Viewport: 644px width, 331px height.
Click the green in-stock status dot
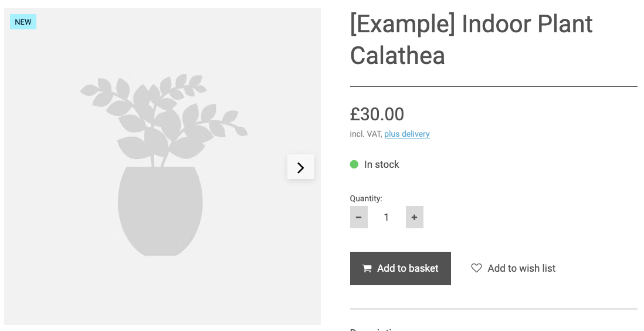354,164
